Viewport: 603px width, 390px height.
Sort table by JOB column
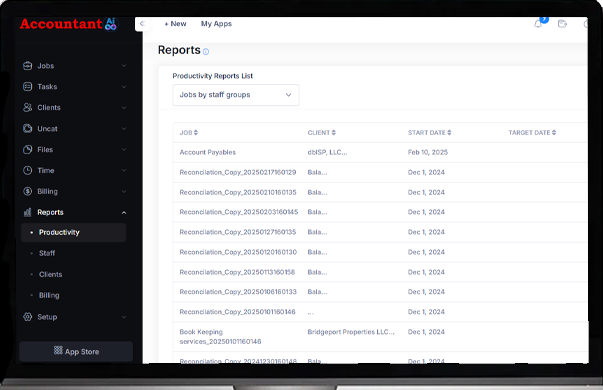188,133
